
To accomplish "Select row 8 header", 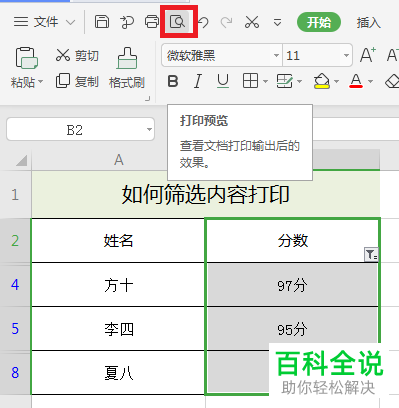I will [x=15, y=373].
